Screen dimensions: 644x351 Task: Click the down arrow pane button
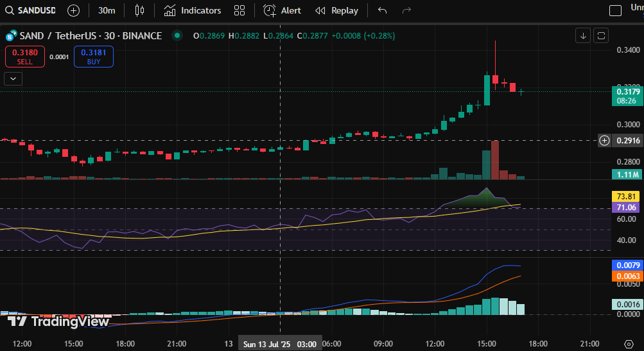[583, 36]
